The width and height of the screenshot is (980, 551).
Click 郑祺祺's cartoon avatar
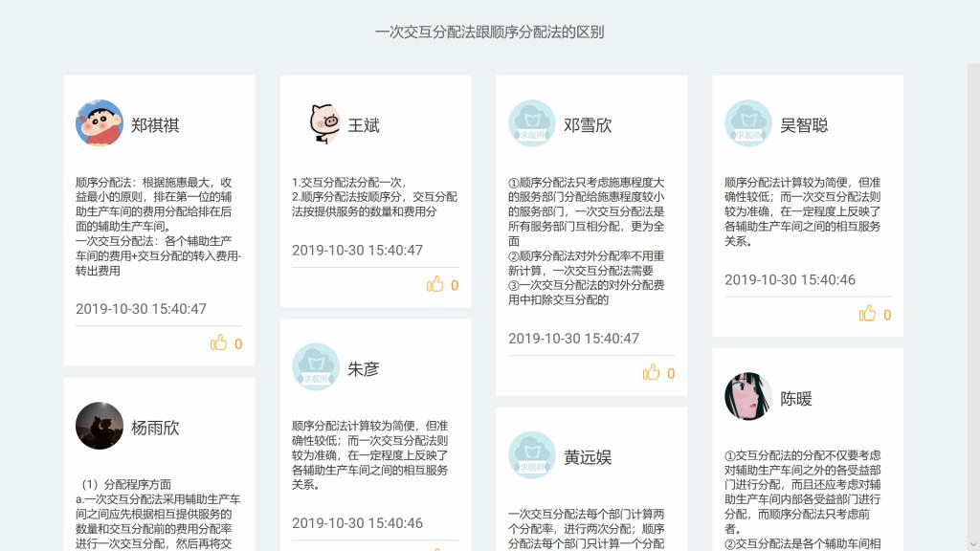click(100, 123)
